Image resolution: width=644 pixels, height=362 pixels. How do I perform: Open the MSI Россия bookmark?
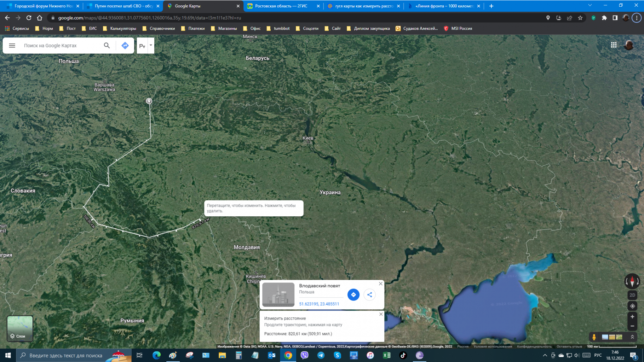[458, 28]
